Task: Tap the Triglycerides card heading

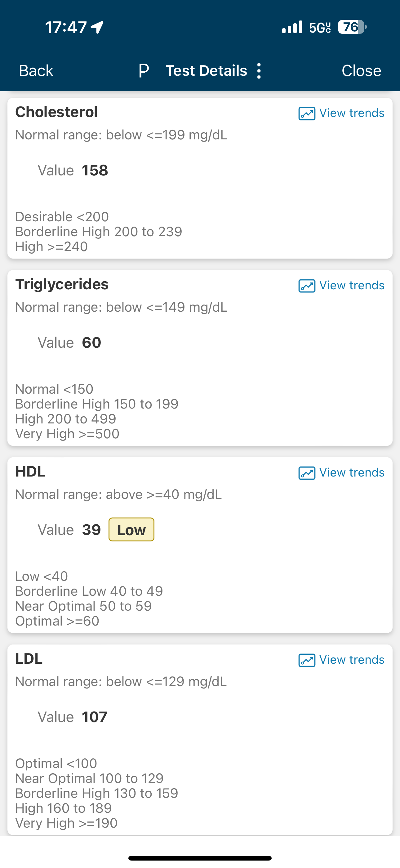Action: pyautogui.click(x=62, y=284)
